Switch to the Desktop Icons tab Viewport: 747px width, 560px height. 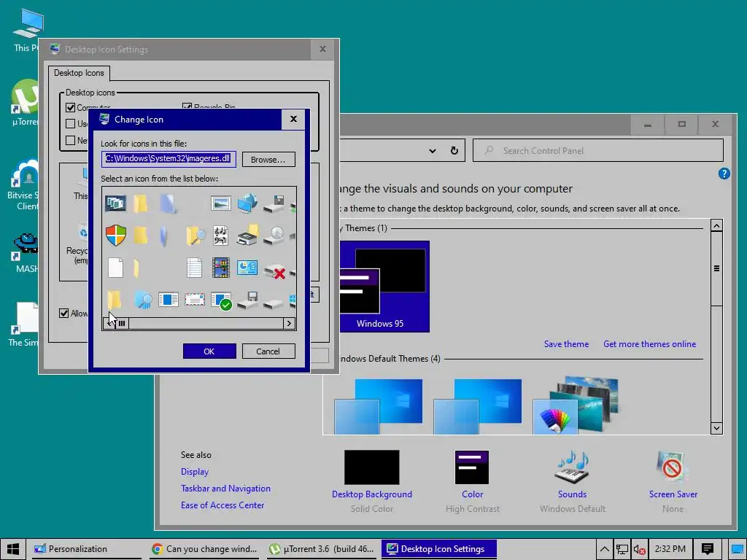click(79, 73)
